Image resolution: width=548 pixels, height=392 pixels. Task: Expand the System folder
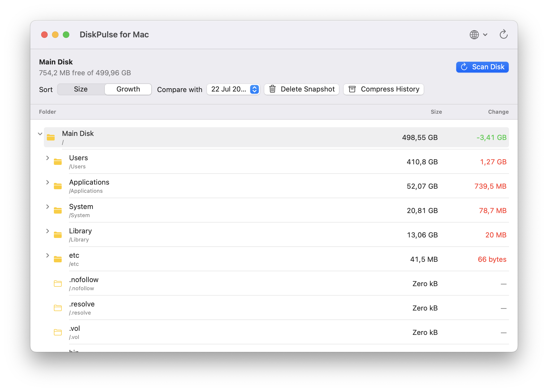pyautogui.click(x=48, y=207)
